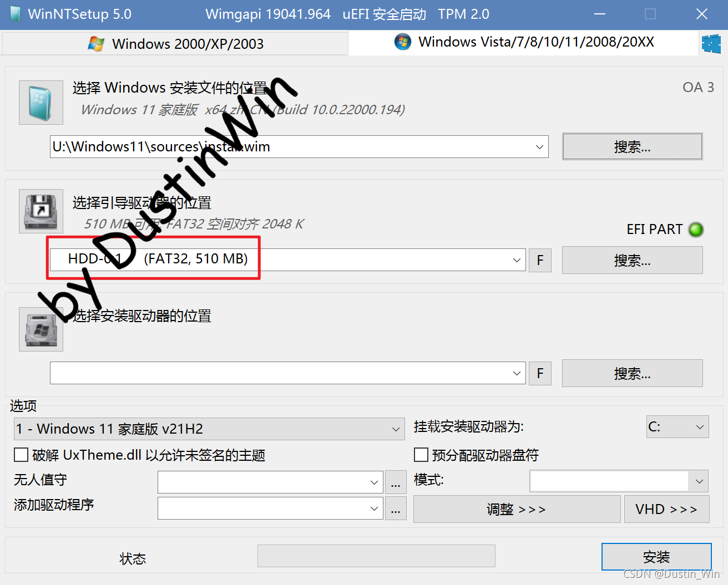Screen dimensions: 728x585
Task: Click the green EFI PART status indicator
Action: coord(696,229)
